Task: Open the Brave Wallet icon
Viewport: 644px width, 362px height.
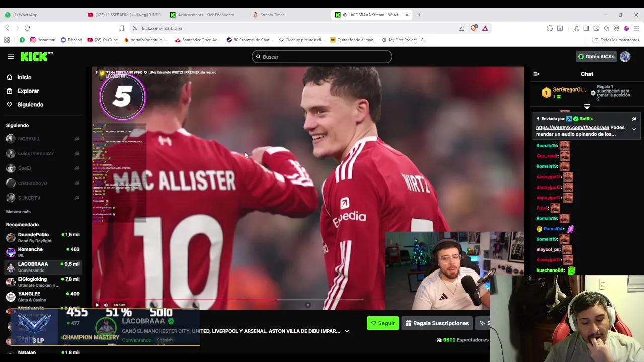Action: (x=596, y=28)
